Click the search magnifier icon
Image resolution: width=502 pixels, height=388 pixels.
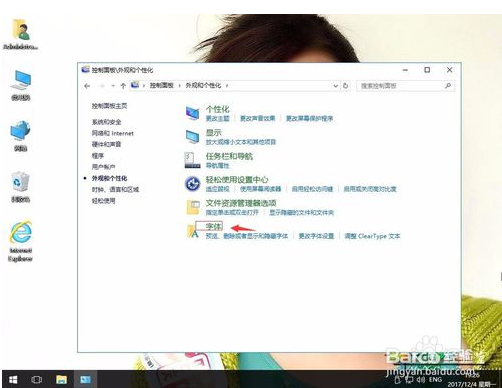(448, 86)
